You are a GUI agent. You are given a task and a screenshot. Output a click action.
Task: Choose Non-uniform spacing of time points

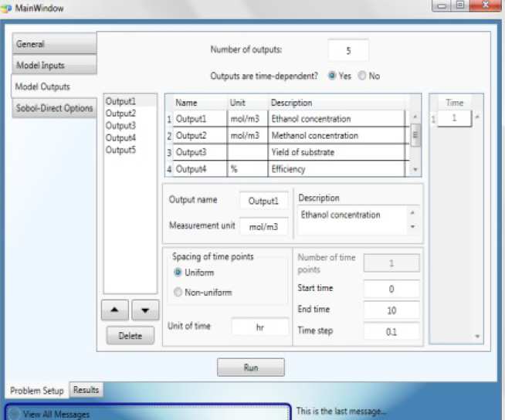pyautogui.click(x=178, y=292)
